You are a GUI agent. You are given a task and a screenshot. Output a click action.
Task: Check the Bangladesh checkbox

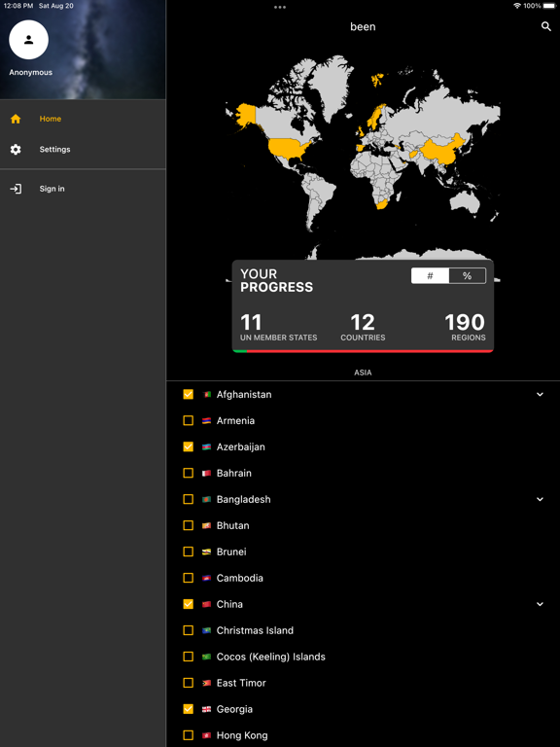pyautogui.click(x=188, y=499)
